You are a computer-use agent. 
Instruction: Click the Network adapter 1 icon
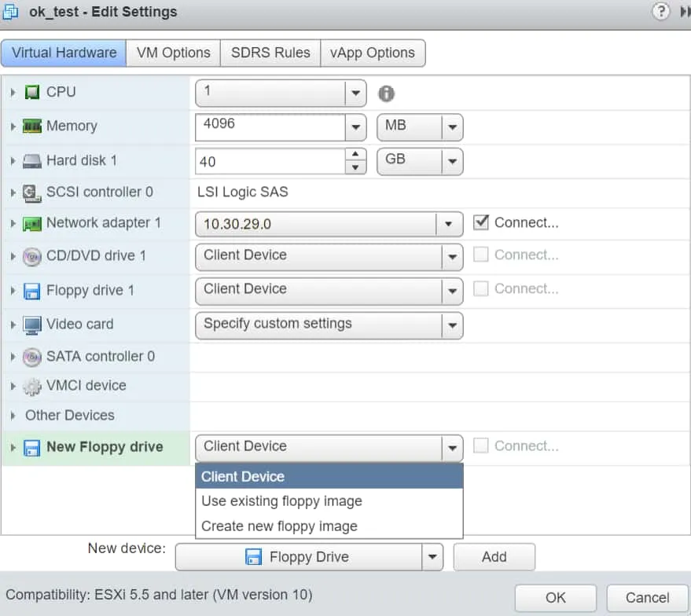(x=32, y=224)
